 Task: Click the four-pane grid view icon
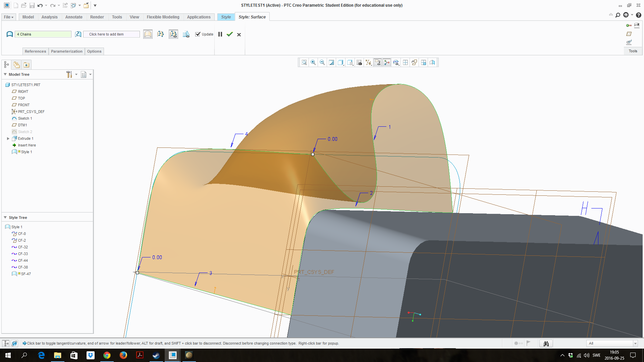click(405, 63)
